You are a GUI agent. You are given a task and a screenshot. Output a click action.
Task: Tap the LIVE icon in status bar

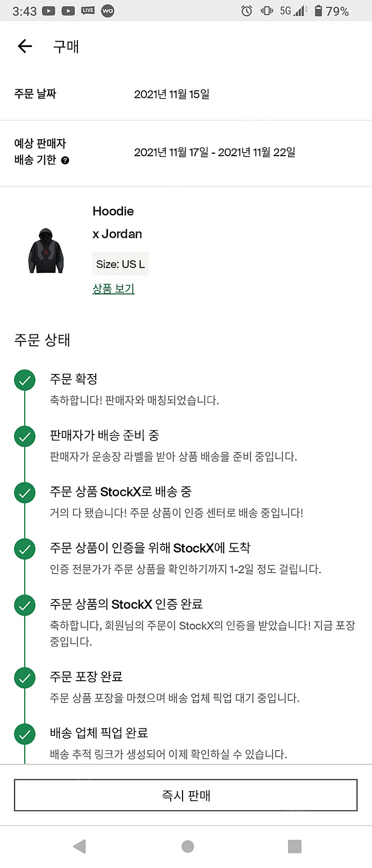point(88,10)
